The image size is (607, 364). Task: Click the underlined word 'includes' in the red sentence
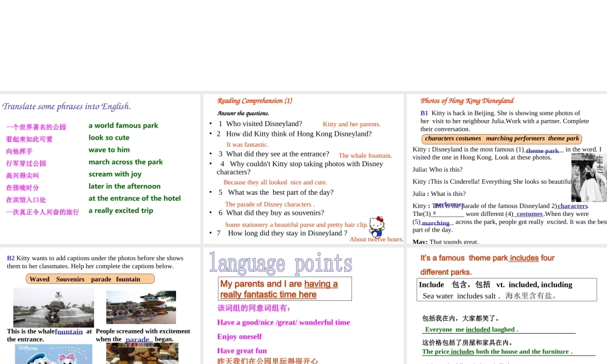pyautogui.click(x=524, y=258)
